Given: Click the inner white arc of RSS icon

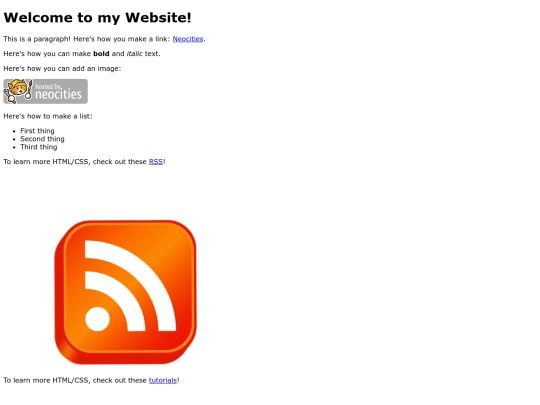Looking at the screenshot, I should (121, 296).
